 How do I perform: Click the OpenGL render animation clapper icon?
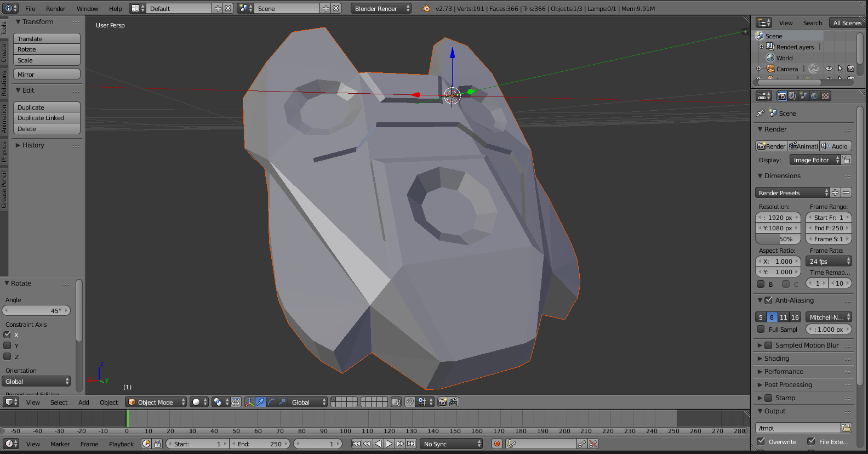(x=454, y=402)
